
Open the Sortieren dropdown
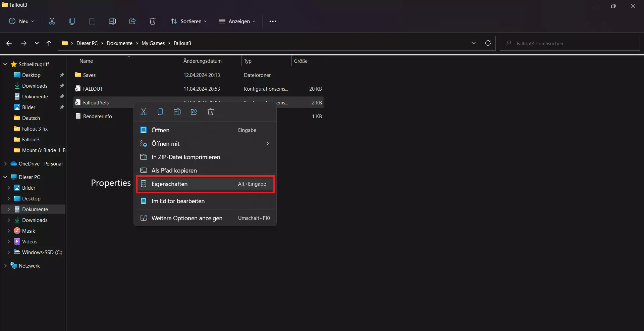pyautogui.click(x=189, y=21)
